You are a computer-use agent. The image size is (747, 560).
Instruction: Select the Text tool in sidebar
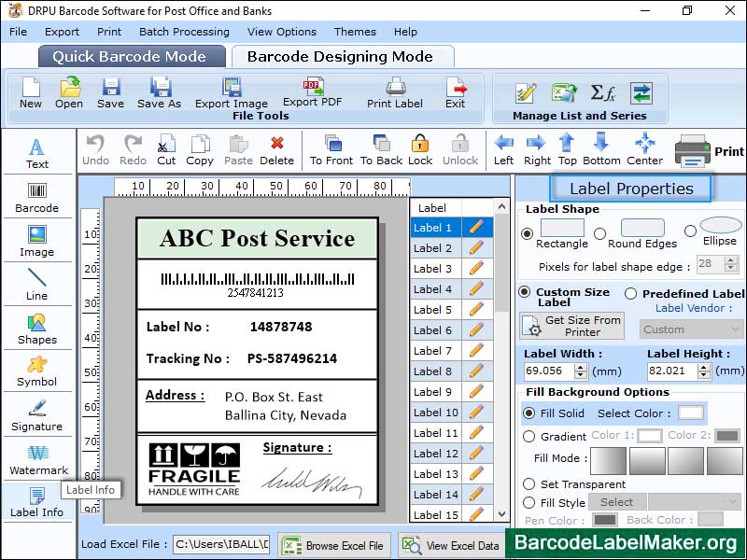37,154
